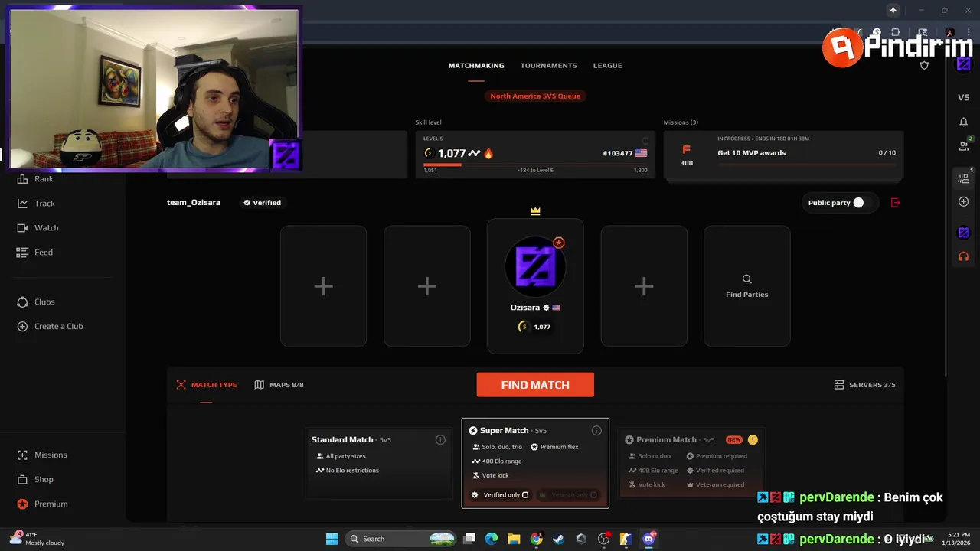Viewport: 980px width, 551px height.
Task: Open the Watch sidebar icon
Action: point(22,228)
